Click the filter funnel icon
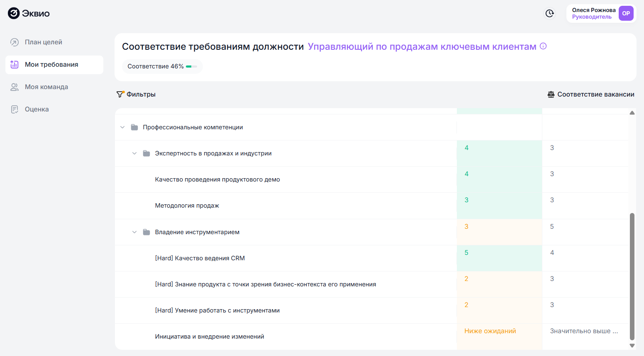 pos(120,94)
